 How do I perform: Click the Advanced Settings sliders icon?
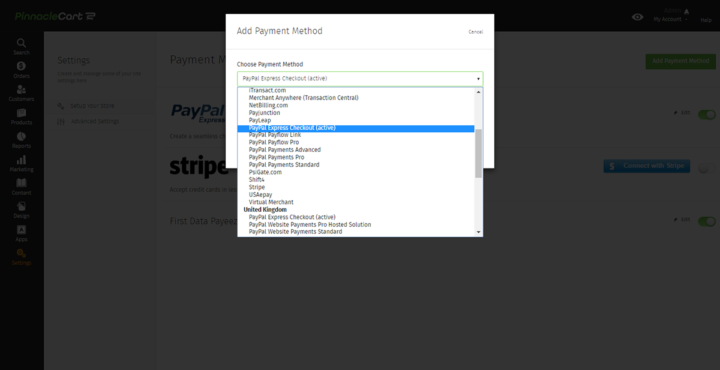pos(61,121)
